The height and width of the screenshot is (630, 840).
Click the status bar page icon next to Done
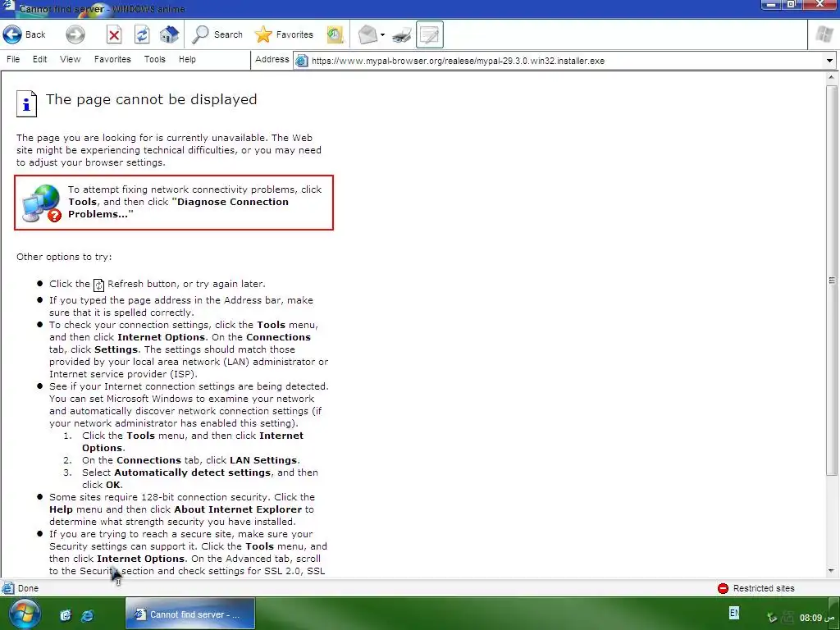coord(8,588)
